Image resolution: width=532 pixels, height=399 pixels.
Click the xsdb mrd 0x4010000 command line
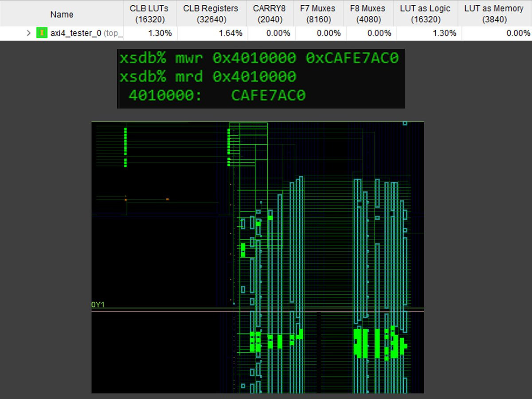pyautogui.click(x=207, y=77)
